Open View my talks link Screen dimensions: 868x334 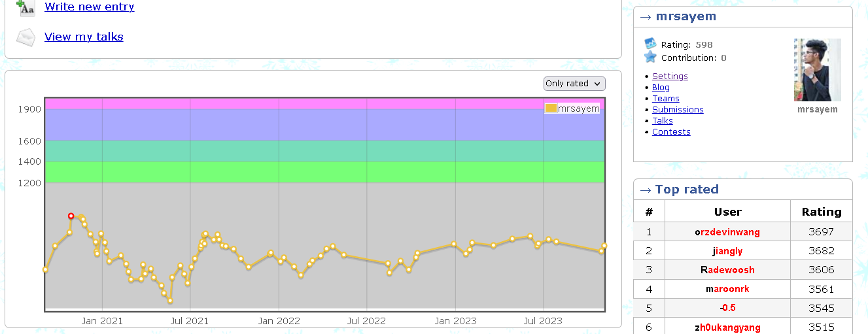click(84, 37)
